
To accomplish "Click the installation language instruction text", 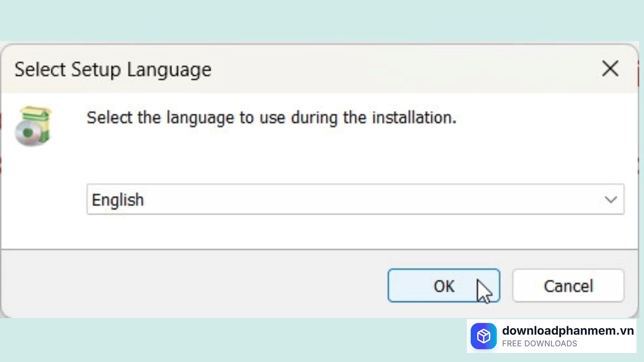I will (x=271, y=118).
